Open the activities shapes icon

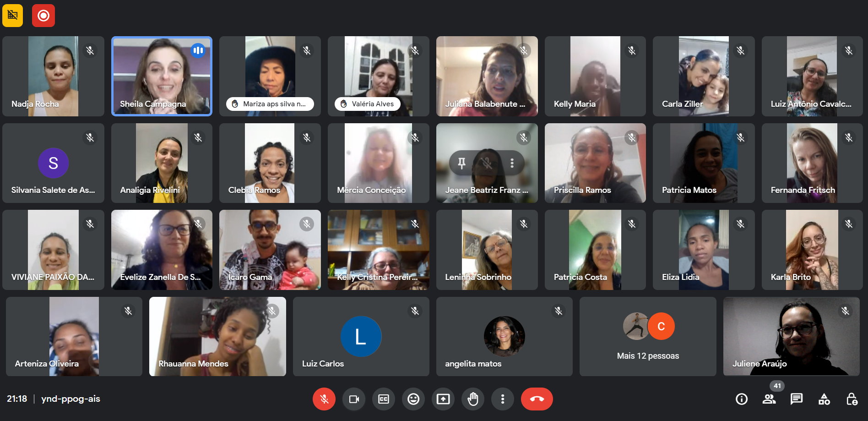point(824,399)
